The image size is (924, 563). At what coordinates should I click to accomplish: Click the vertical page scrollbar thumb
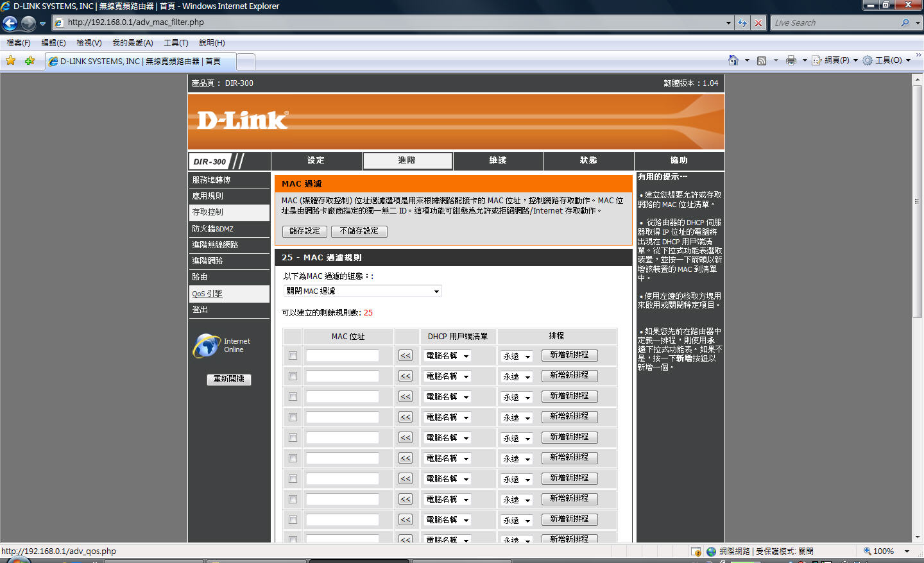[917, 201]
